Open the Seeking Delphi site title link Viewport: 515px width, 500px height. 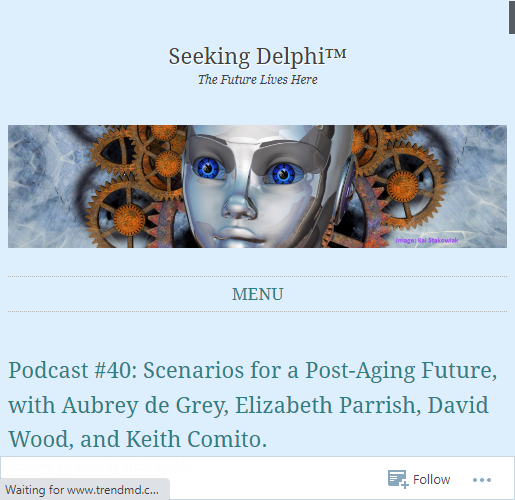coord(257,56)
